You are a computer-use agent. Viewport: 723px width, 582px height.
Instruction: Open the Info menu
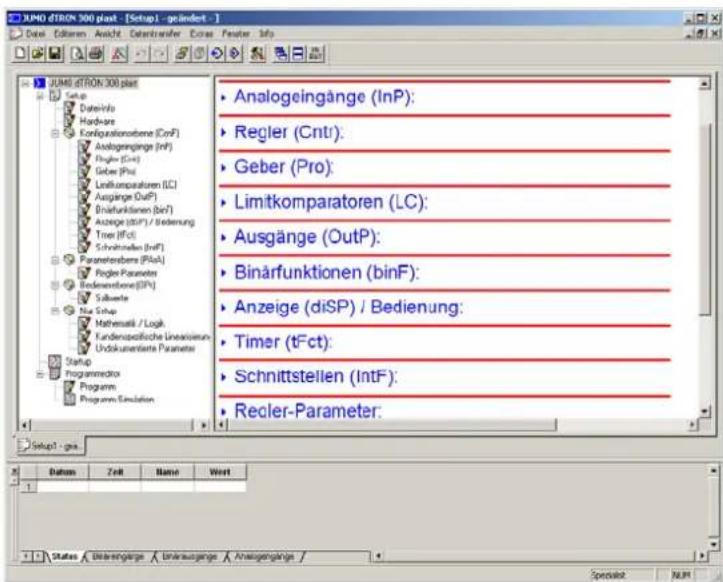(x=267, y=34)
